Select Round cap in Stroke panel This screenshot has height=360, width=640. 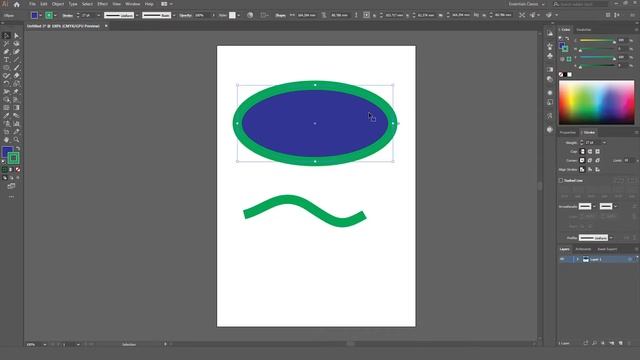pos(590,151)
